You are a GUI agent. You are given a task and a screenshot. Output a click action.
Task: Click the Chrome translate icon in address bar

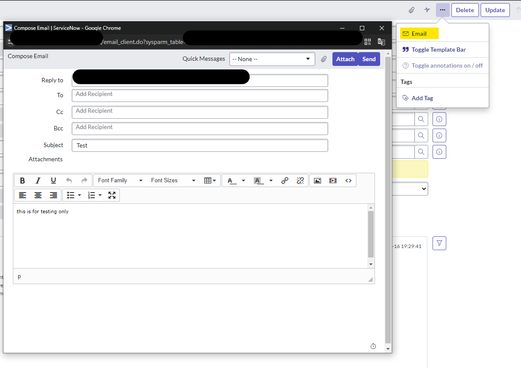(381, 42)
